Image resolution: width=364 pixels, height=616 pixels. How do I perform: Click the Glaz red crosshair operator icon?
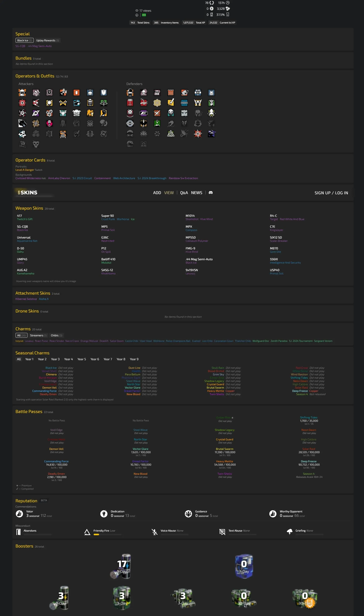click(x=22, y=103)
